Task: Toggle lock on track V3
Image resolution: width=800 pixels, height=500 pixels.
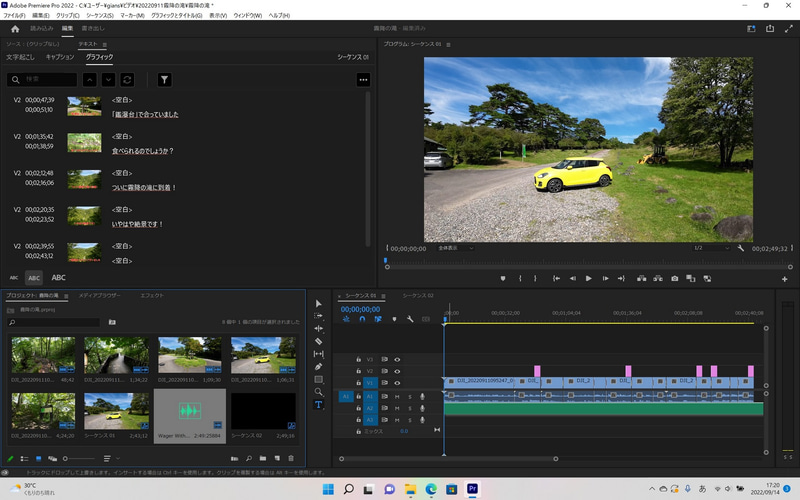Action: pos(358,359)
